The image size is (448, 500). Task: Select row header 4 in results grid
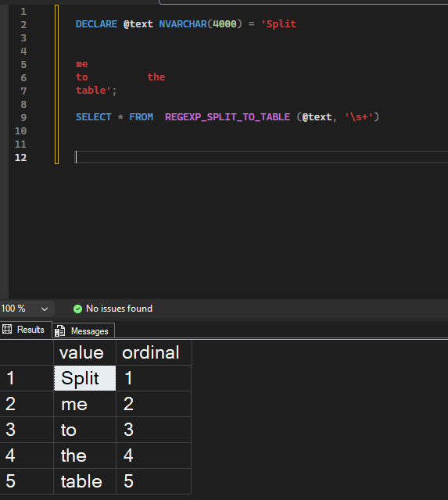27,455
